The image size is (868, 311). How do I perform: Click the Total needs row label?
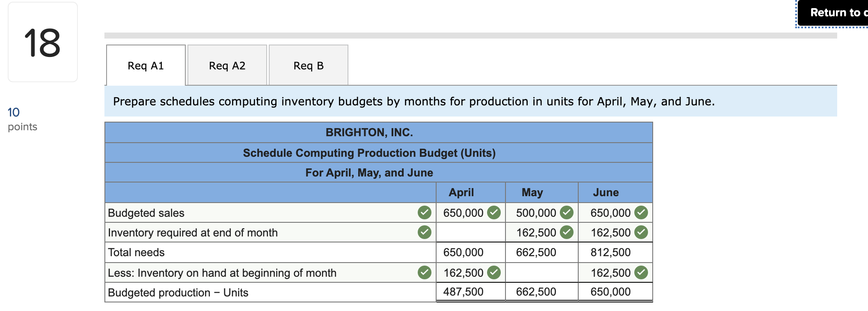pos(136,252)
